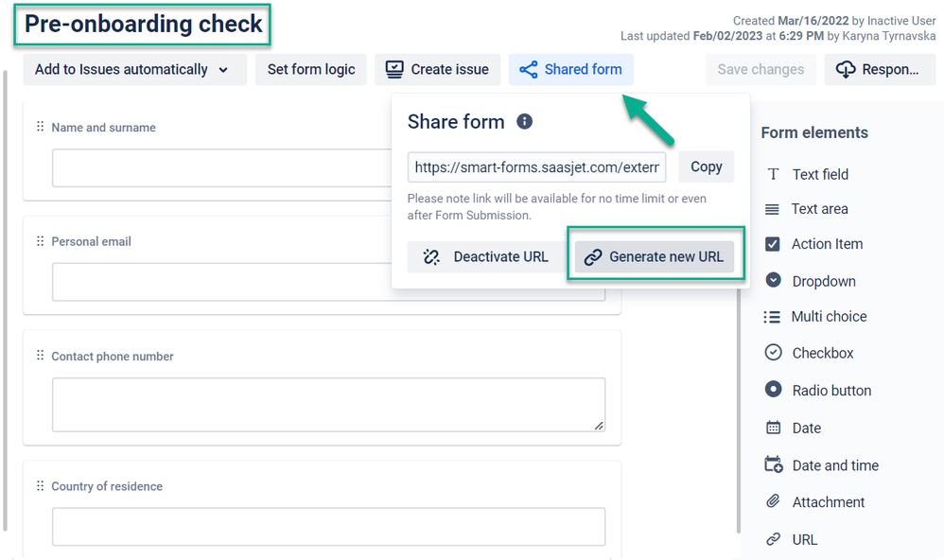Screen dimensions: 944x560
Task: Click the Name and surname field label
Action: [x=103, y=128]
